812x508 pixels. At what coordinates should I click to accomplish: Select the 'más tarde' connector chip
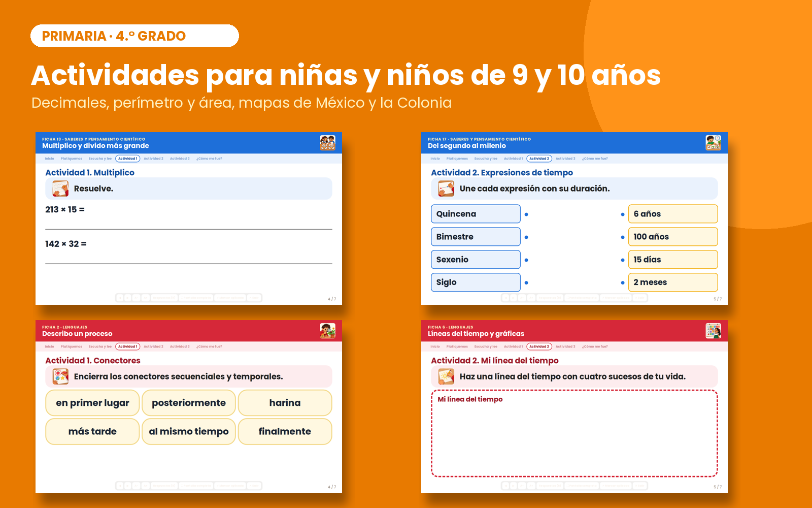(x=92, y=431)
